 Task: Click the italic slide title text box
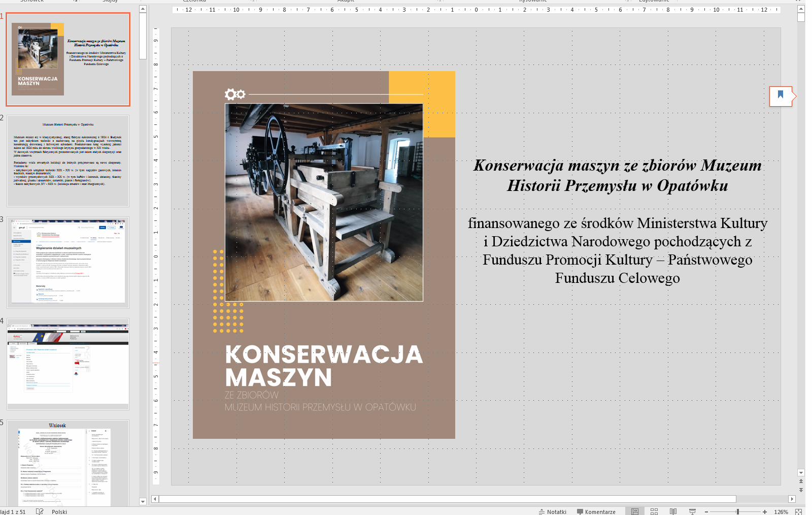(617, 175)
